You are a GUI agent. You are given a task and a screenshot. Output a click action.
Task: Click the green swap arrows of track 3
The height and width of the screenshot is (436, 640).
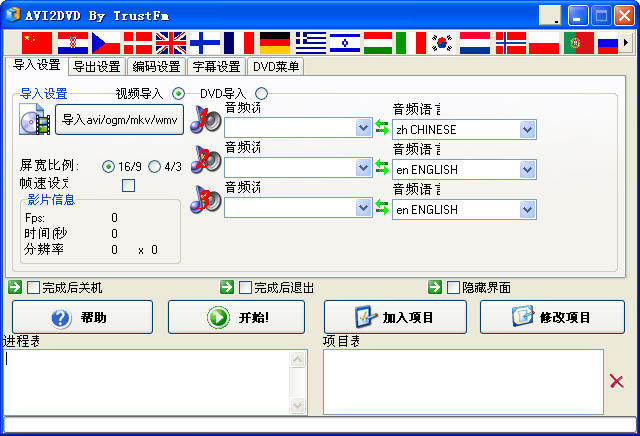click(x=382, y=207)
